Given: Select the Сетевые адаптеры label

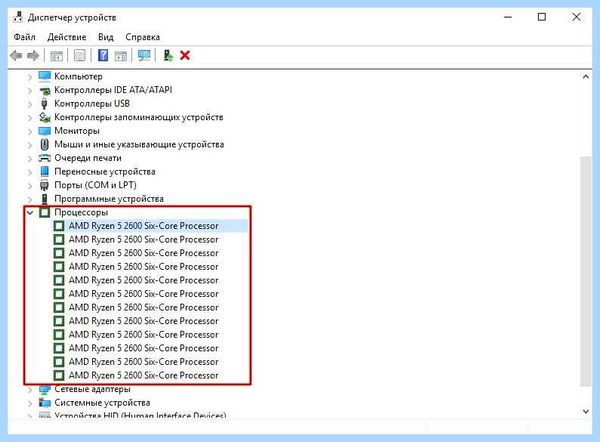Looking at the screenshot, I should [x=92, y=389].
